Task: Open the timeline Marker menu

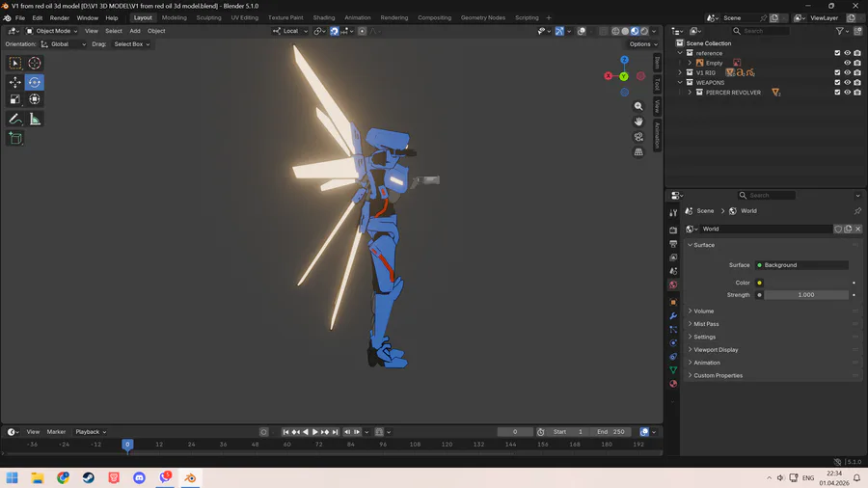Action: click(56, 432)
